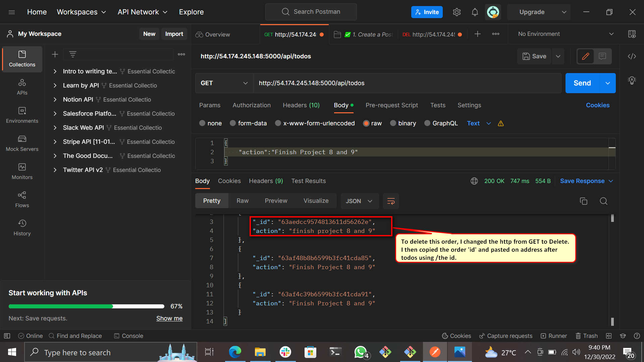
Task: Switch to the Headers request tab
Action: [301, 105]
